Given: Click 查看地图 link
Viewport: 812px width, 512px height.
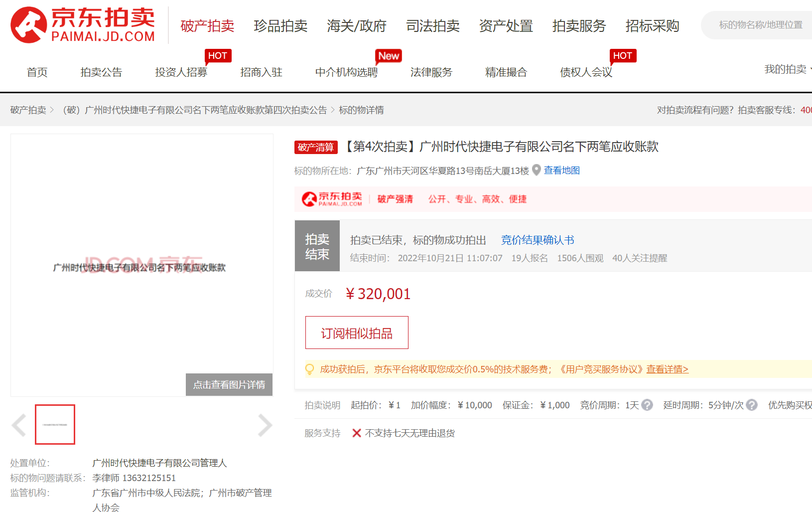Looking at the screenshot, I should click(x=561, y=171).
